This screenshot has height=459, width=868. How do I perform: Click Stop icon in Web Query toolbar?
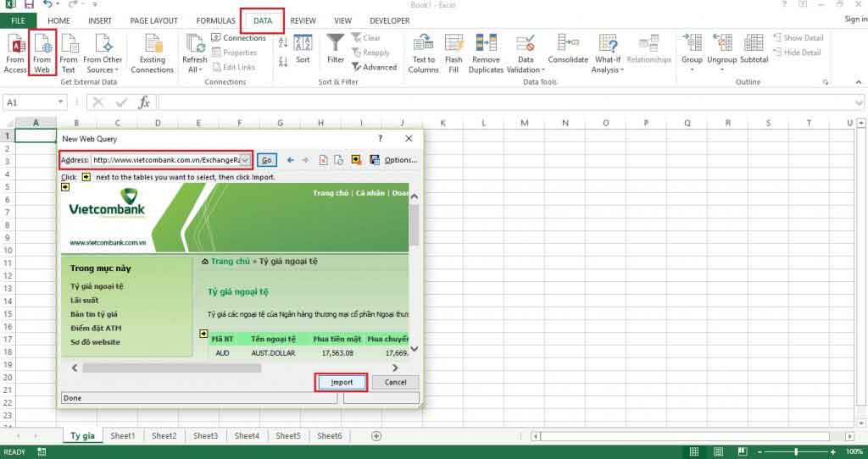[x=323, y=160]
